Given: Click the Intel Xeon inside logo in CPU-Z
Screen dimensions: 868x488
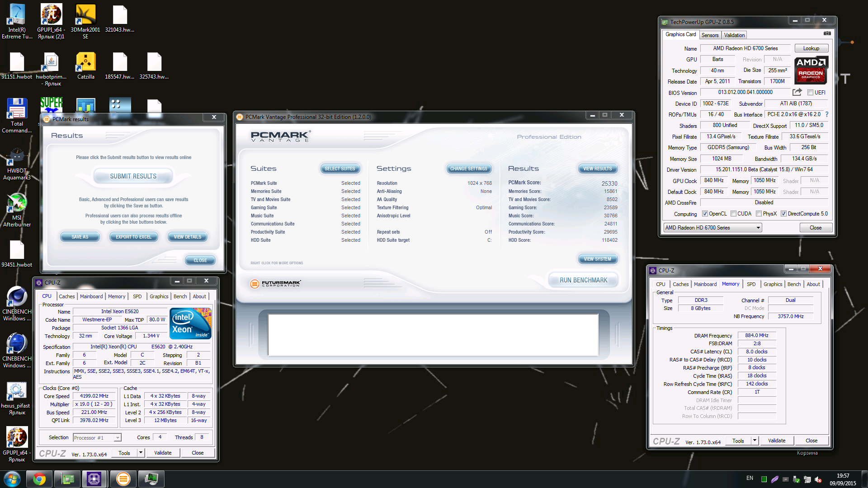Looking at the screenshot, I should pos(190,324).
